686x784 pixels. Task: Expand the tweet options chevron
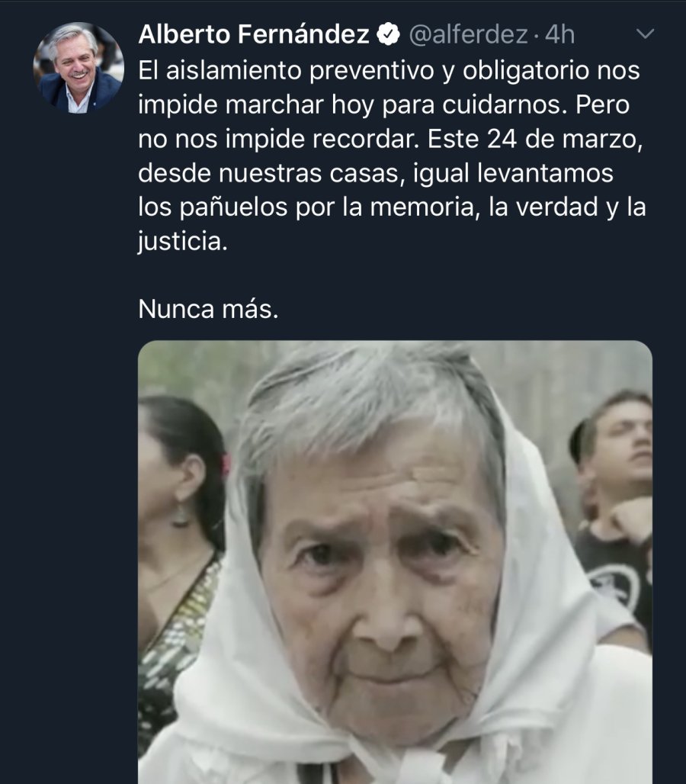coord(645,34)
